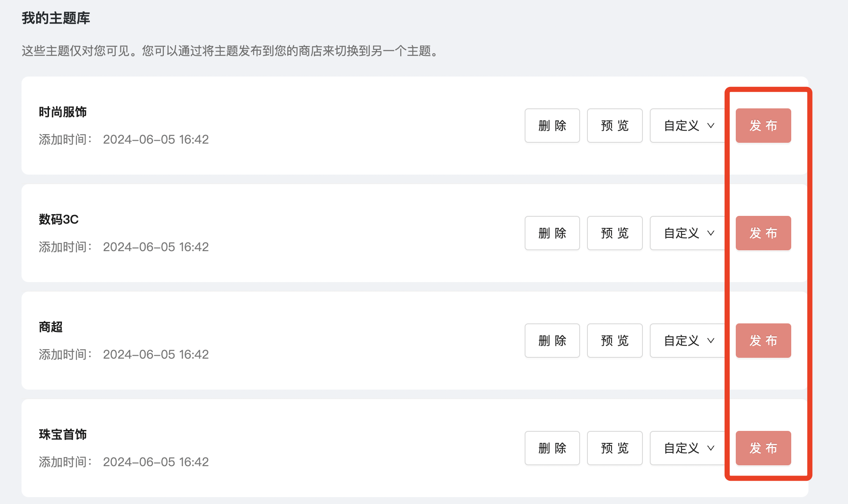
Task: Click the chevron arrow in 珠宝首饰 row
Action: (711, 448)
